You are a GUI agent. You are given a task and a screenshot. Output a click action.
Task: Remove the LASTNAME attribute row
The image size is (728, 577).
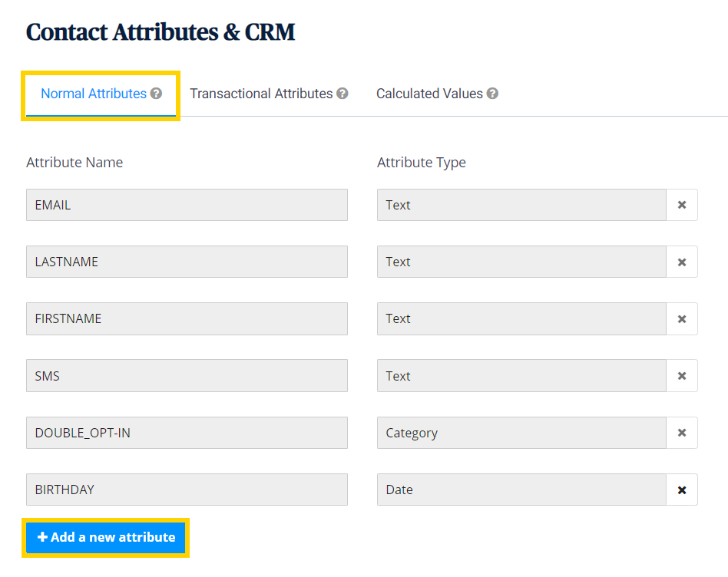(681, 262)
